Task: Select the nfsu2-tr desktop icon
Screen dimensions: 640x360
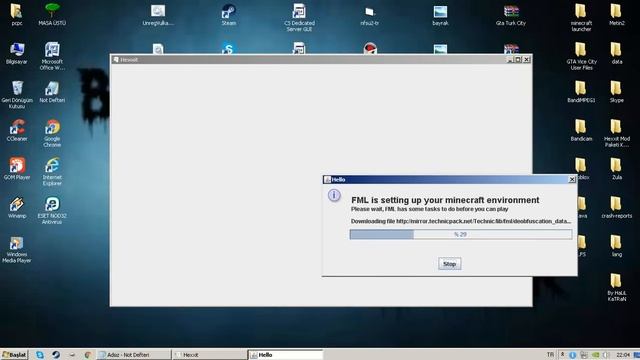Action: (369, 15)
